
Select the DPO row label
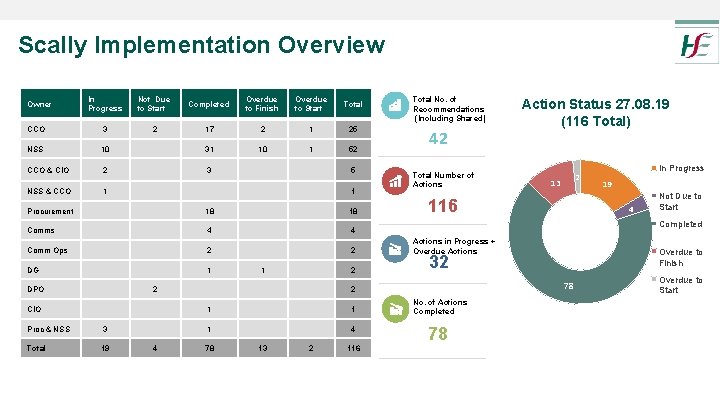point(36,289)
